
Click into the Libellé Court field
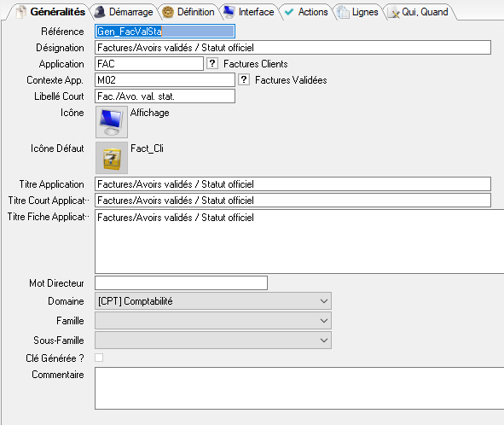tap(165, 96)
